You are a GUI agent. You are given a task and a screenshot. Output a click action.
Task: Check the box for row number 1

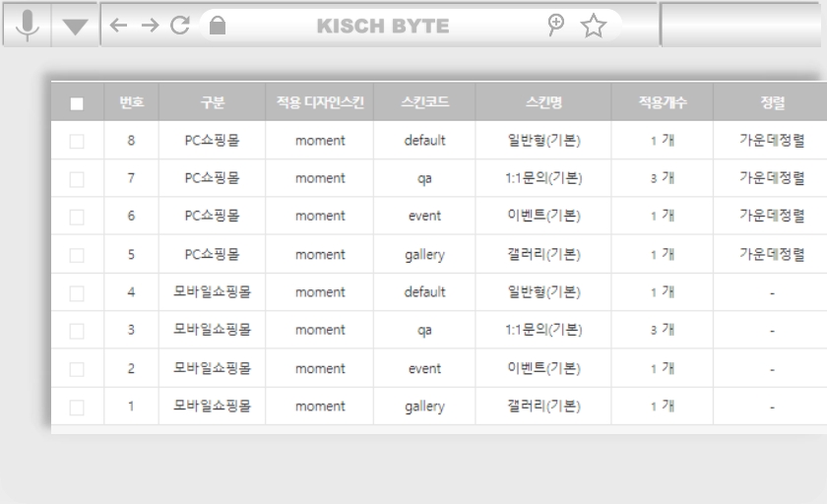pos(77,407)
